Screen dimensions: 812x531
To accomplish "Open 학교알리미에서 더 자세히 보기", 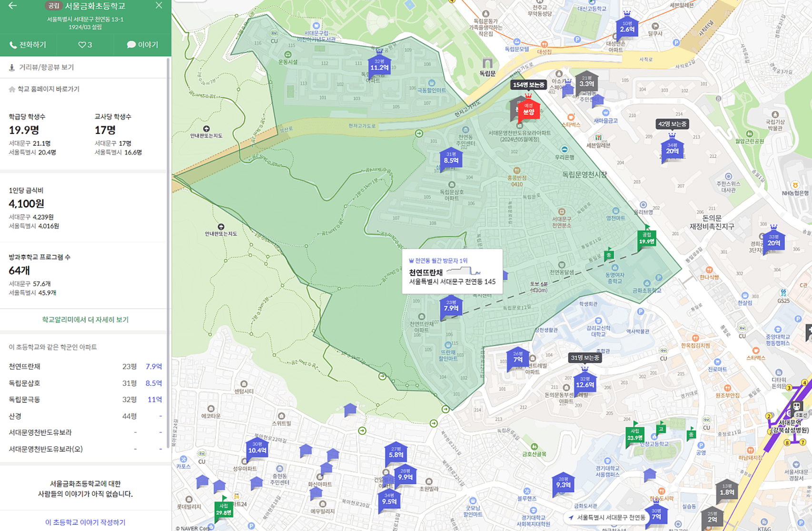I will pyautogui.click(x=85, y=320).
